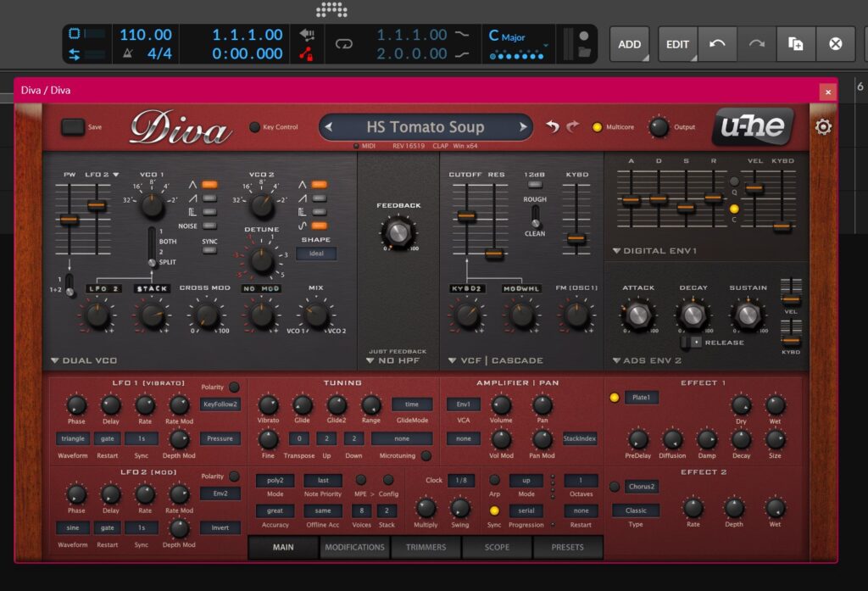Click the next preset arrow
This screenshot has height=591, width=868.
(x=522, y=127)
